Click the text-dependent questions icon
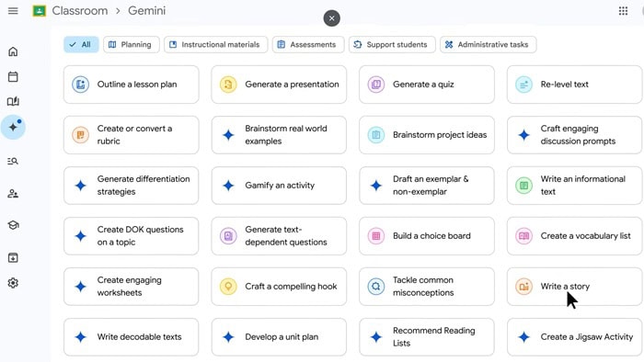 tap(228, 236)
